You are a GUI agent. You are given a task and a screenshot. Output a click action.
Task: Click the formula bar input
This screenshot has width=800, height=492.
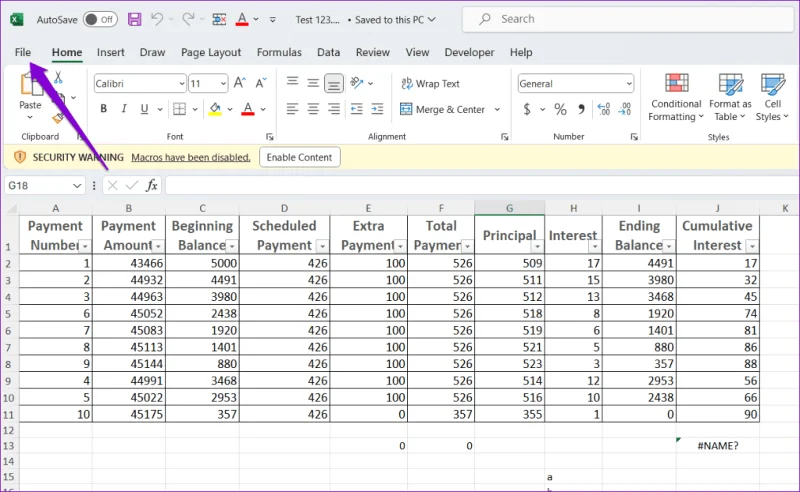point(481,185)
